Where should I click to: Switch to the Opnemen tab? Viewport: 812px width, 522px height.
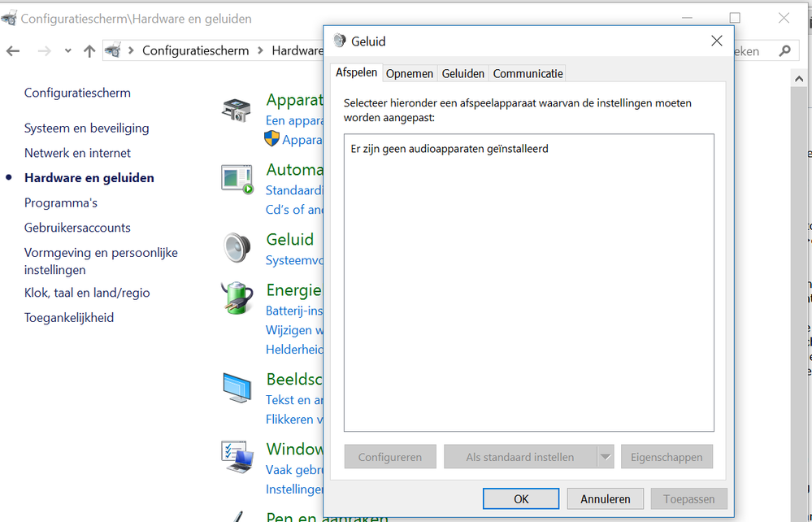tap(410, 73)
